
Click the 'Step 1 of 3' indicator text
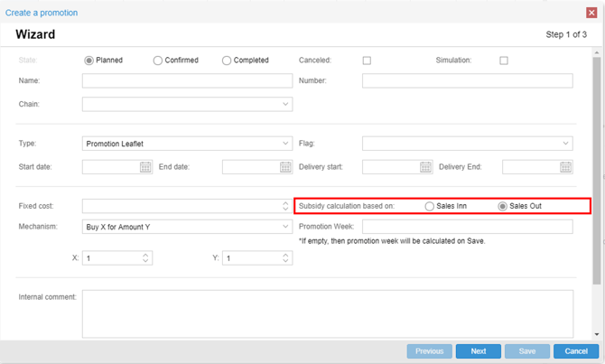(566, 34)
